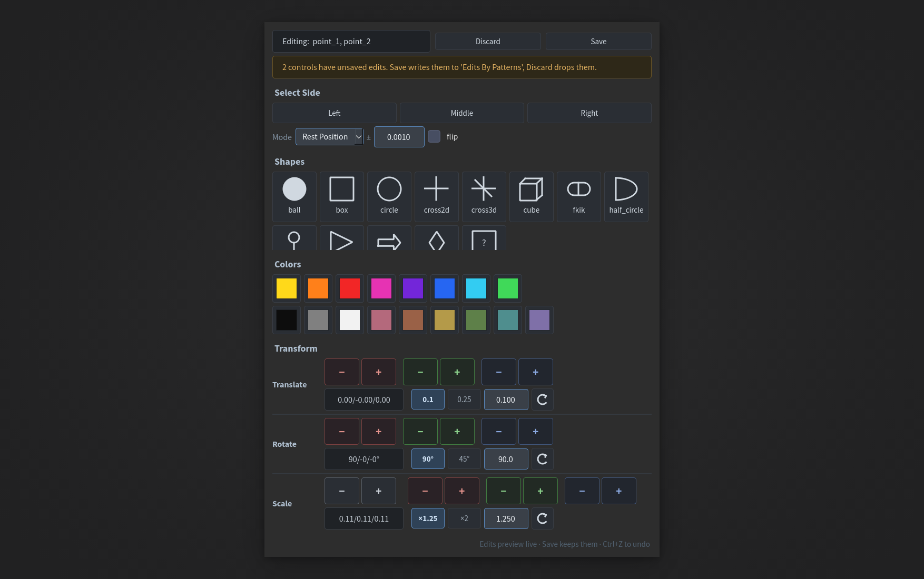Pick the yellow color swatch

(x=287, y=288)
